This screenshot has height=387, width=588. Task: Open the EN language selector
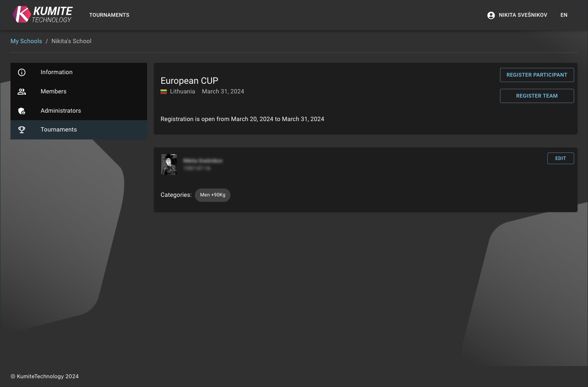click(564, 15)
